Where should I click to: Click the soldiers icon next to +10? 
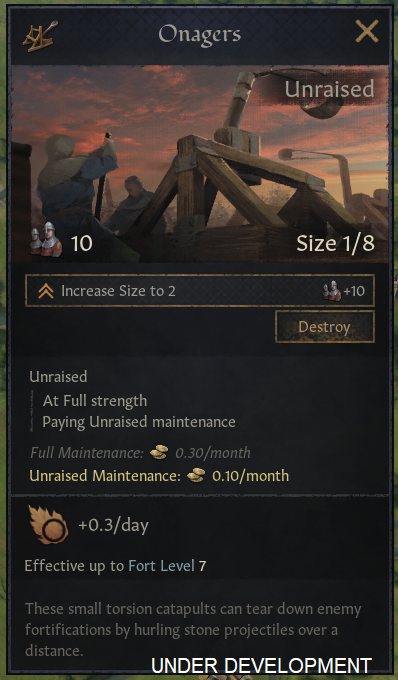(x=332, y=291)
